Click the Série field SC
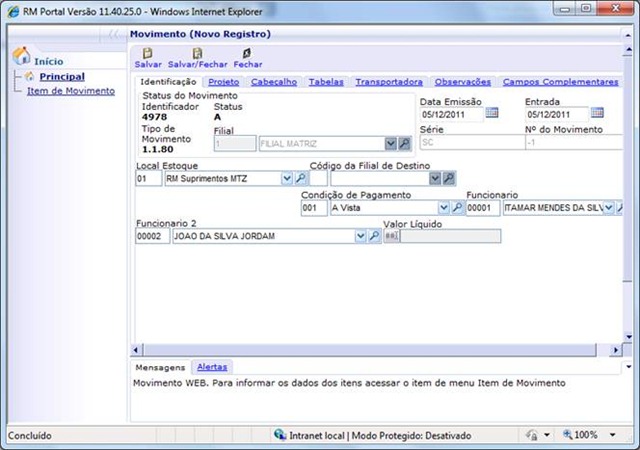 pyautogui.click(x=472, y=143)
